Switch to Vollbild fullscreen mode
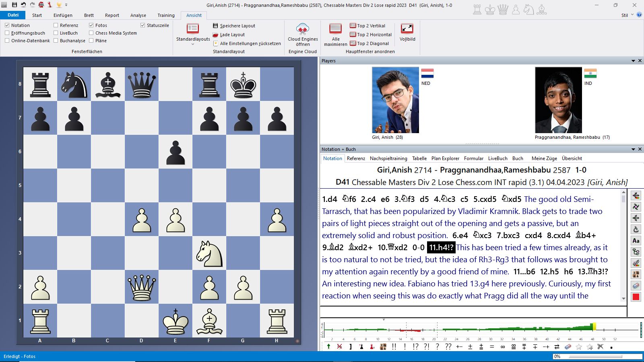644x362 pixels. pos(407,29)
